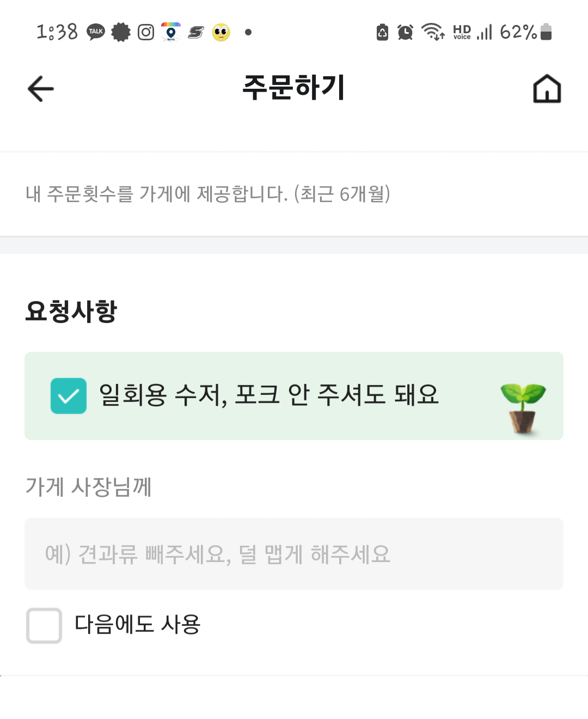Tap the KakaoTalk notification icon

pyautogui.click(x=96, y=32)
